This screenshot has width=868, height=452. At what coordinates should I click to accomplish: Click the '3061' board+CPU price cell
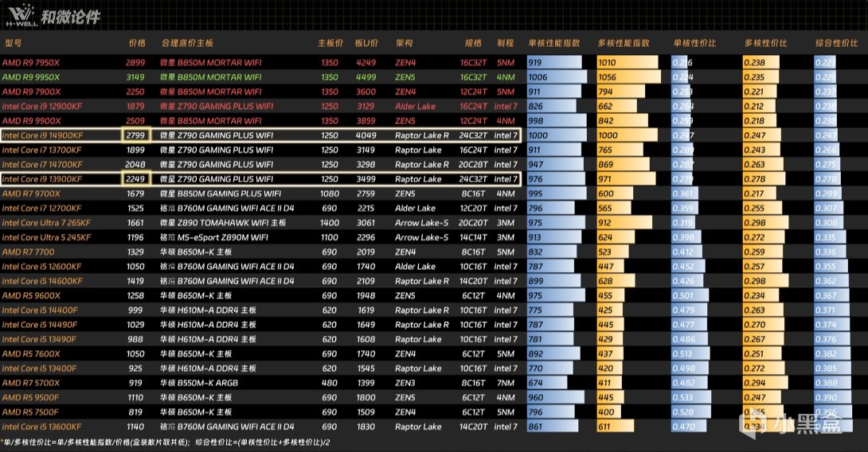point(366,223)
